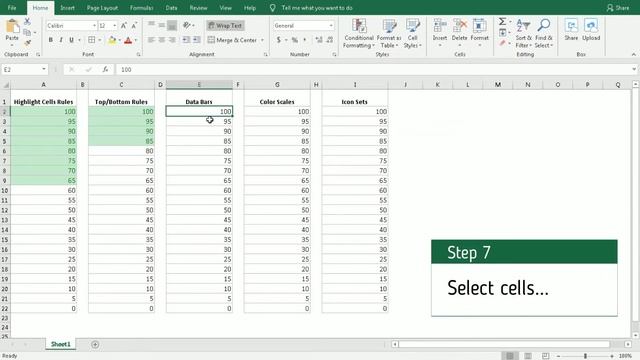Launch the Font dialog expander
The image size is (640, 360).
[x=139, y=54]
